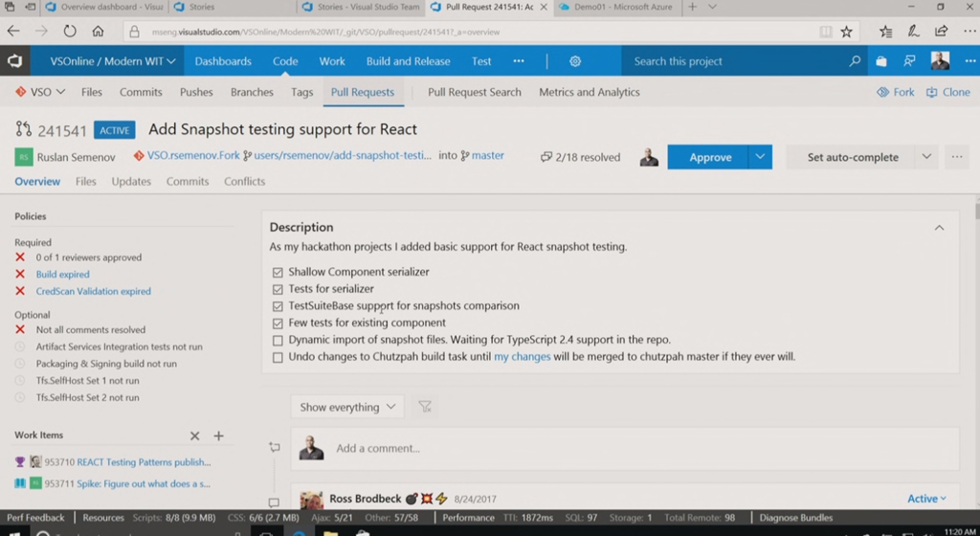Open the Show everything filter dropdown
Image resolution: width=980 pixels, height=536 pixels.
(x=346, y=407)
